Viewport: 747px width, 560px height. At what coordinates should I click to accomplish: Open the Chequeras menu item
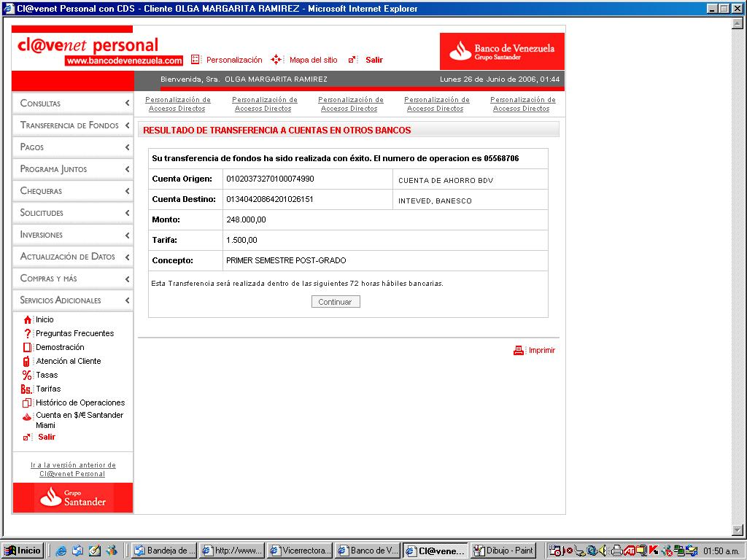coord(73,191)
